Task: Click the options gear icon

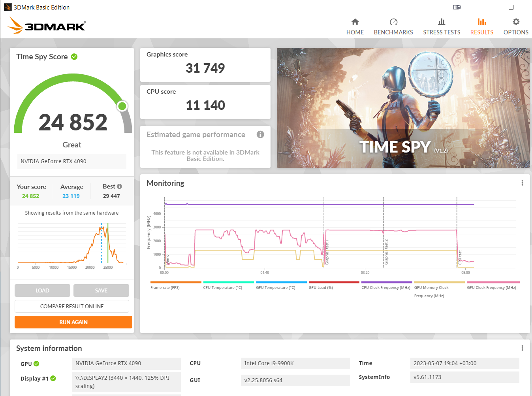Action: (516, 22)
